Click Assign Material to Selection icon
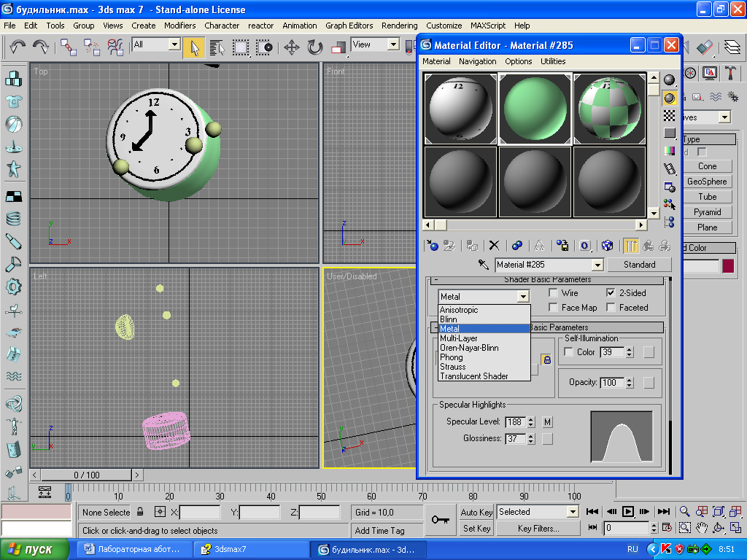This screenshot has width=747, height=560. (472, 245)
